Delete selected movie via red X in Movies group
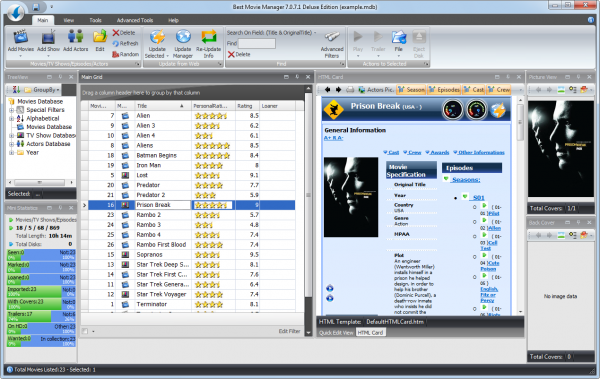The width and height of the screenshot is (600, 379). [x=124, y=33]
